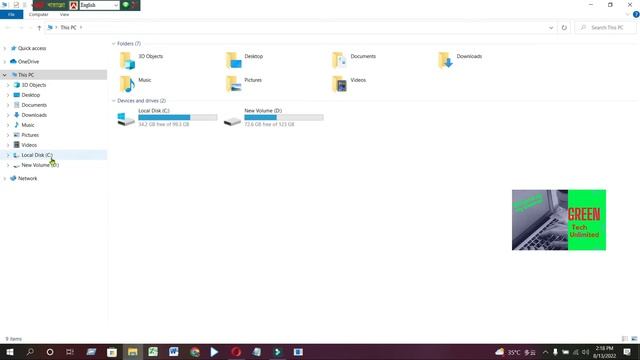Open the Videos folder icon in Folders section
This screenshot has height=360, width=640.
click(339, 84)
